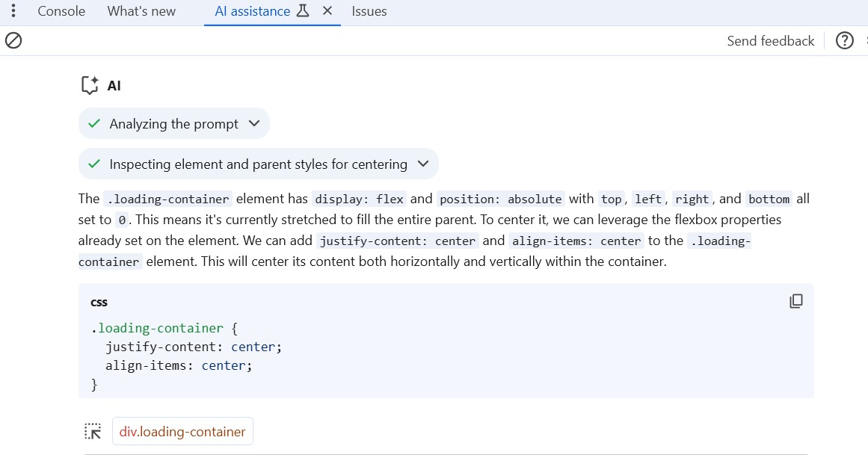Click the div.loading-container element chip
The image size is (868, 455).
coord(182,431)
